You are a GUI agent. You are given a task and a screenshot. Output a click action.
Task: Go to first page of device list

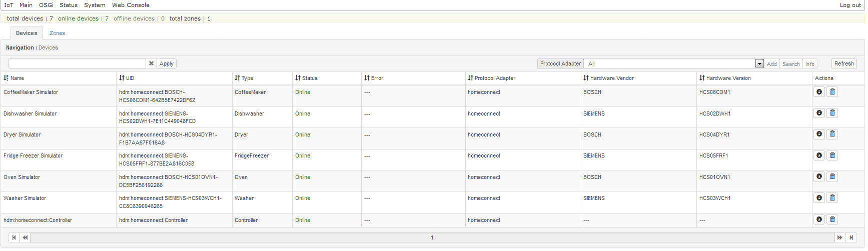coord(14,237)
